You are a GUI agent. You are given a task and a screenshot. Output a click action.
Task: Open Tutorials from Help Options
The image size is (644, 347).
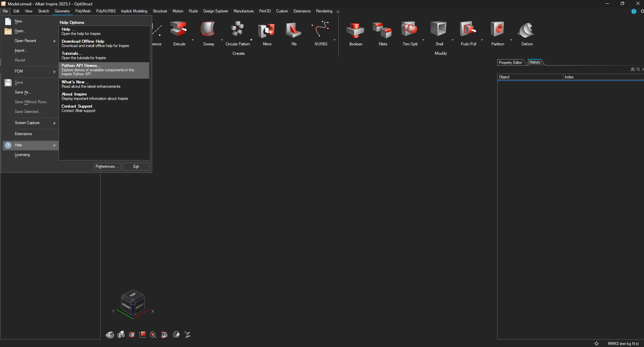[104, 56]
